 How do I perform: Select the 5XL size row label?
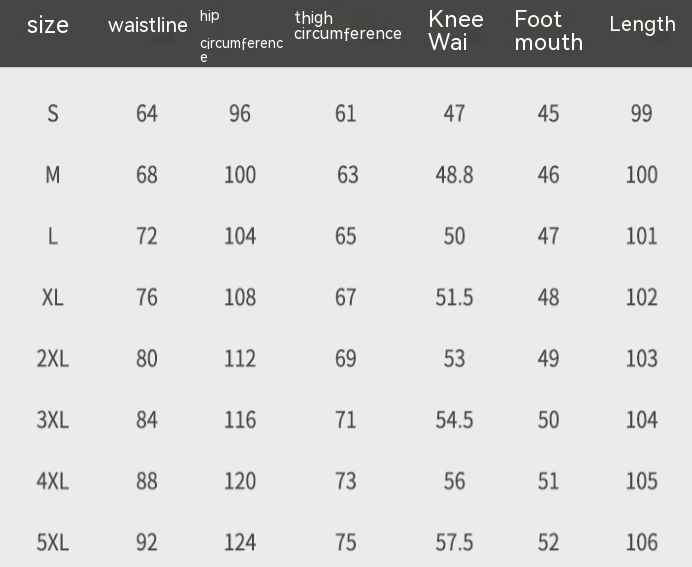pos(53,542)
